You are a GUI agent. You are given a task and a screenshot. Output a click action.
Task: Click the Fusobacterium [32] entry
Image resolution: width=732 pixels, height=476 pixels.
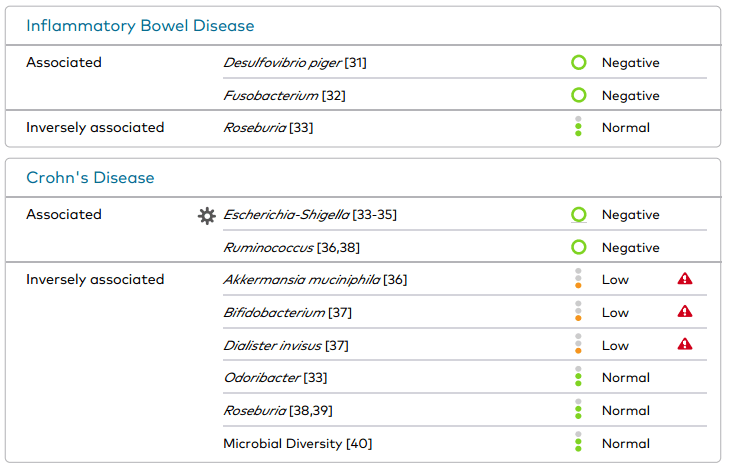click(x=284, y=96)
